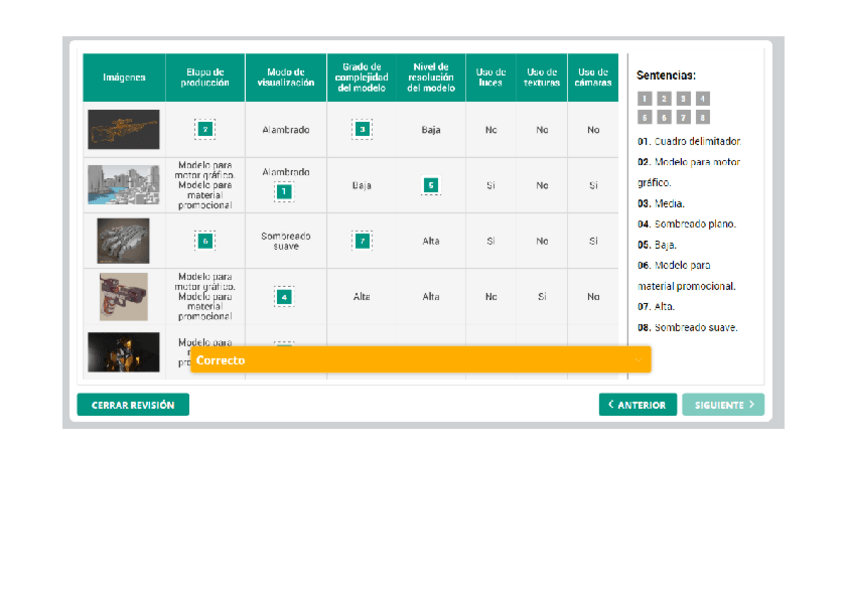
Task: Advance using the Siguiente button
Action: click(x=723, y=405)
